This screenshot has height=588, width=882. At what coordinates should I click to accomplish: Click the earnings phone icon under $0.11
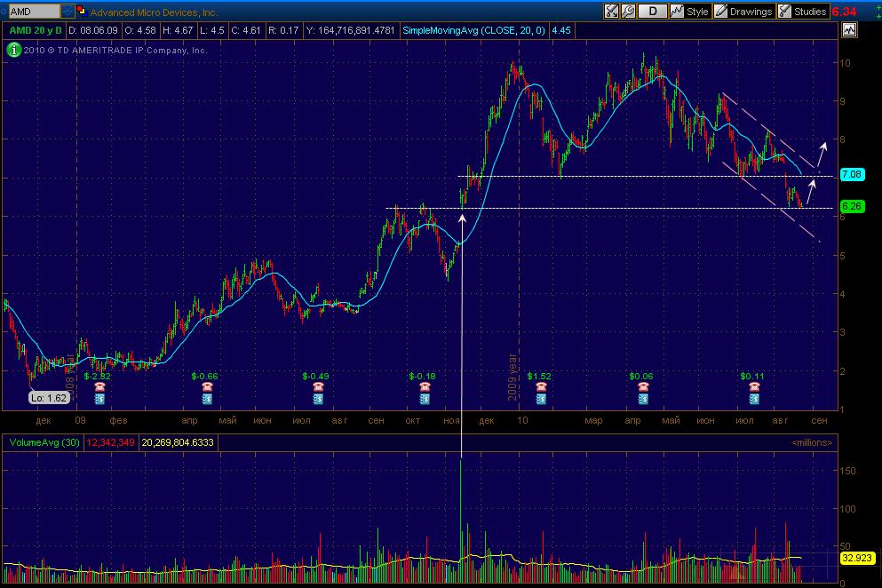[754, 387]
